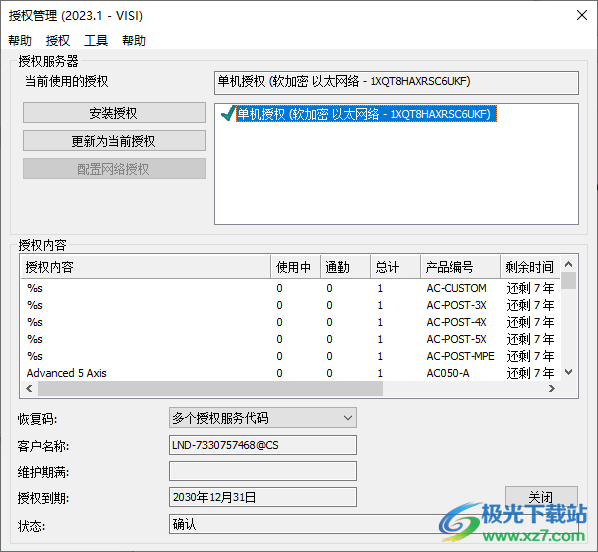Open the 工具 menu
The width and height of the screenshot is (598, 552).
[96, 40]
